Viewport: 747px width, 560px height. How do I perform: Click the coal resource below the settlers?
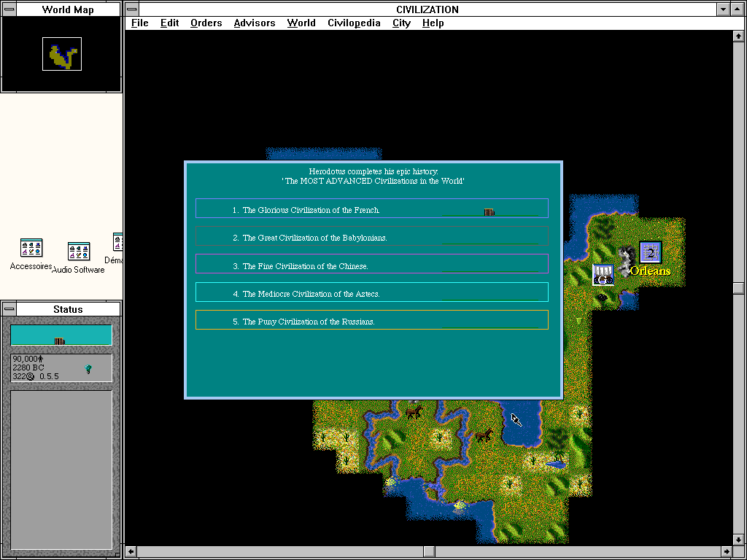[603, 297]
